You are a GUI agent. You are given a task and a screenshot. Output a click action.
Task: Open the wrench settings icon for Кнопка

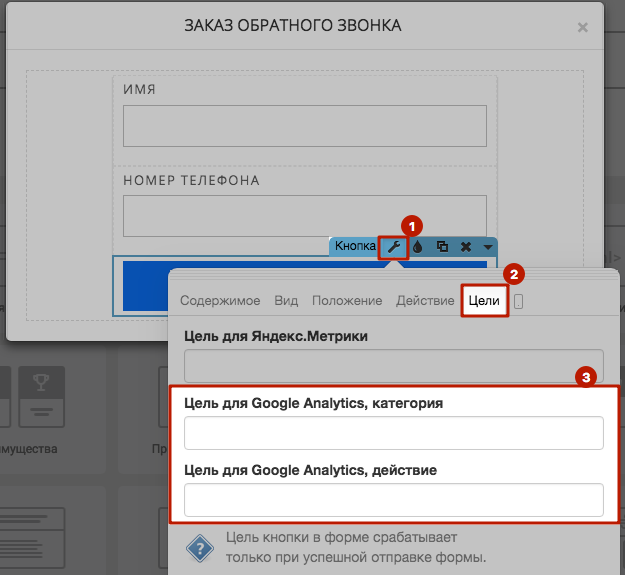394,247
